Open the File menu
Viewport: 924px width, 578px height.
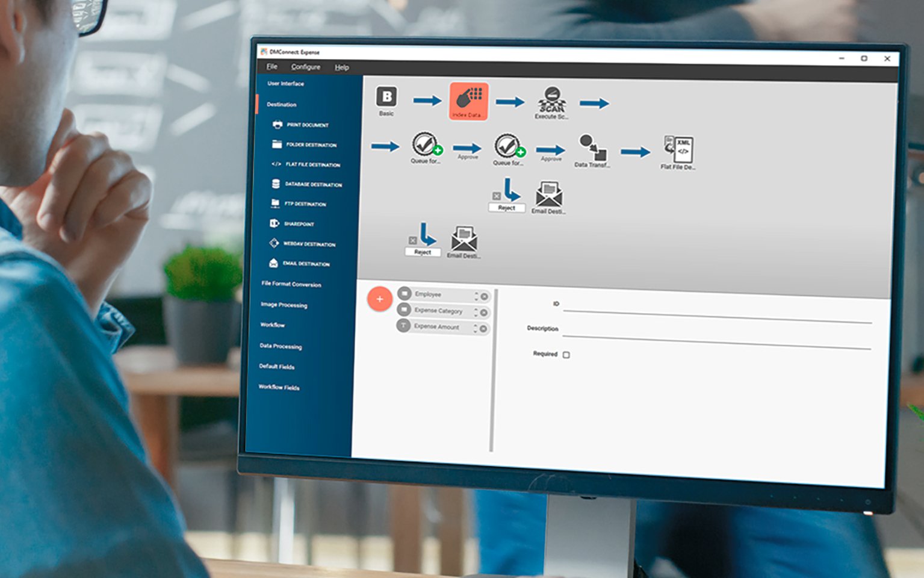click(x=271, y=67)
